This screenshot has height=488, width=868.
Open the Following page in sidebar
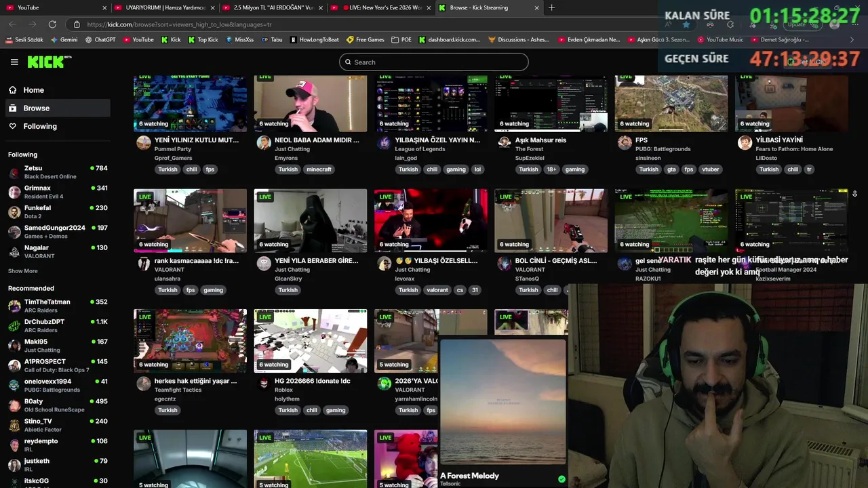pos(40,126)
